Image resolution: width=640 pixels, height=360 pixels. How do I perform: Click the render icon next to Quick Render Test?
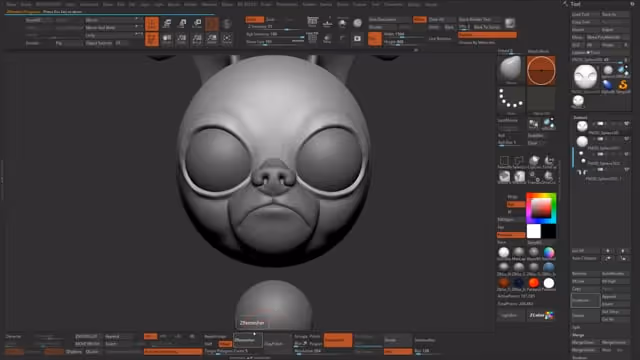tap(510, 23)
